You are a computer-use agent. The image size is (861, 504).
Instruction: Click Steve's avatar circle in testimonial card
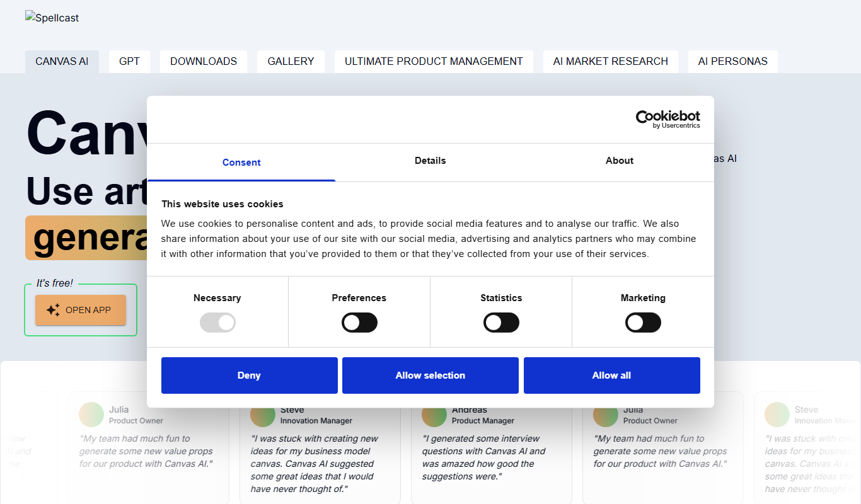pos(262,415)
